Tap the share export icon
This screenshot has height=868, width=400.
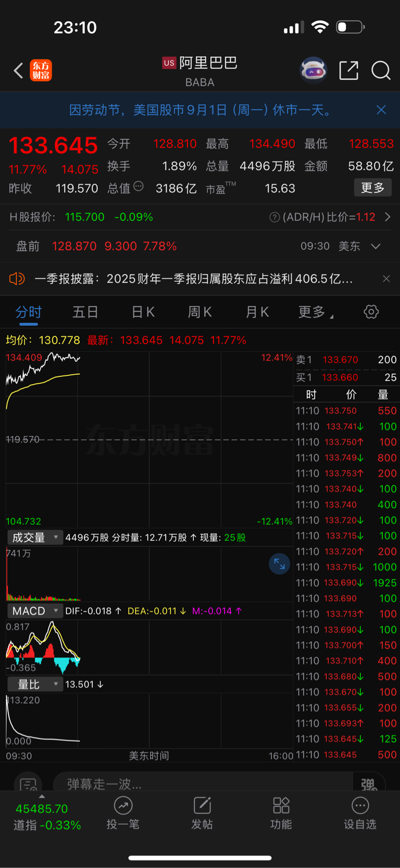[x=348, y=70]
